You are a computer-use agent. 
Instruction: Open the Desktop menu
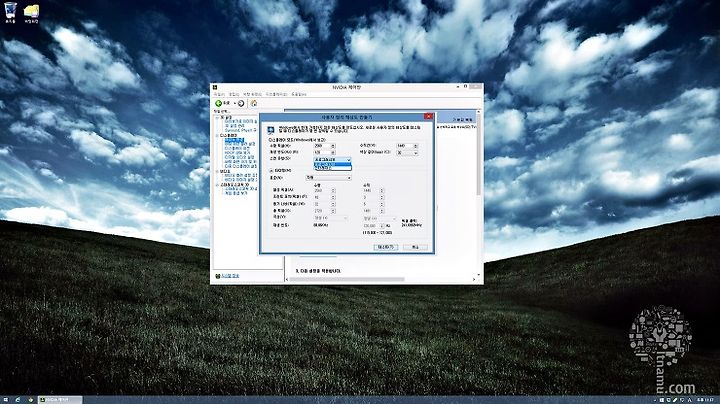[x=252, y=94]
